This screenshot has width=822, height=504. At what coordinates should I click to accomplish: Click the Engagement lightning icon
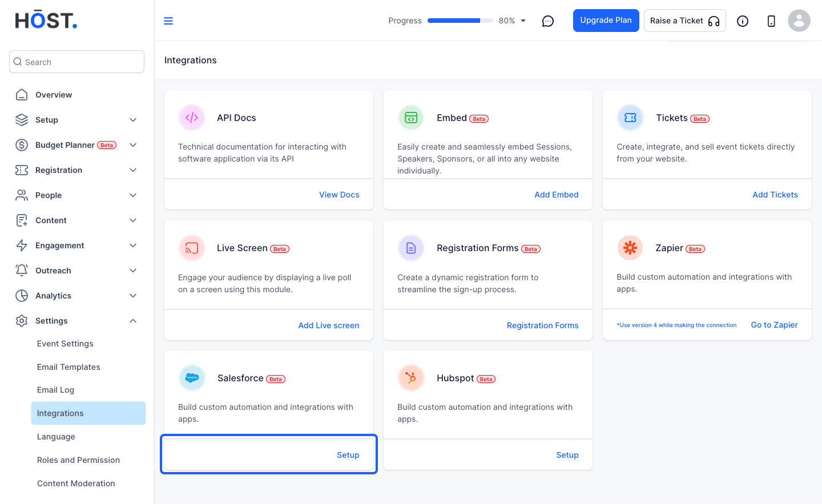(22, 245)
